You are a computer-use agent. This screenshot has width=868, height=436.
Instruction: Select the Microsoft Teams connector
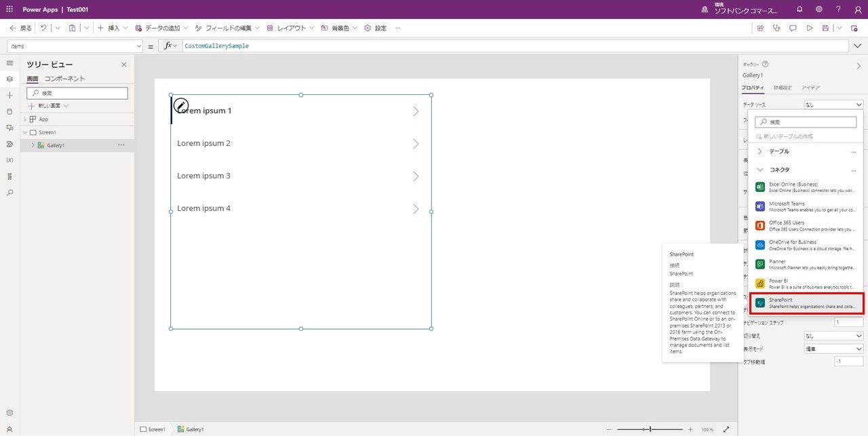(806, 206)
